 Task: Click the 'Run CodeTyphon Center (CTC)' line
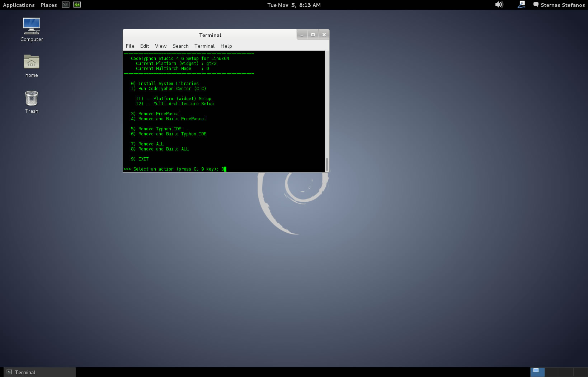pos(168,89)
